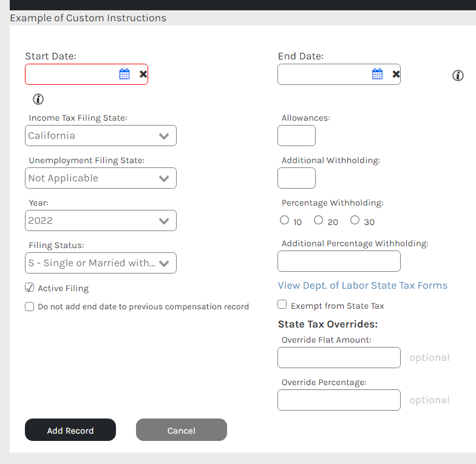The image size is (476, 464).
Task: Check Do not add end date checkbox
Action: tap(29, 307)
